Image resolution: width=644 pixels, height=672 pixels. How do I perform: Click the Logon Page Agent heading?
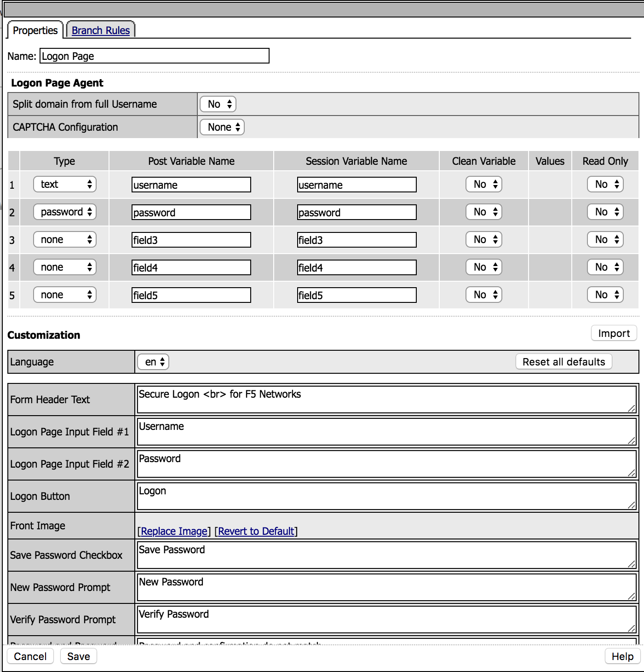pos(57,83)
